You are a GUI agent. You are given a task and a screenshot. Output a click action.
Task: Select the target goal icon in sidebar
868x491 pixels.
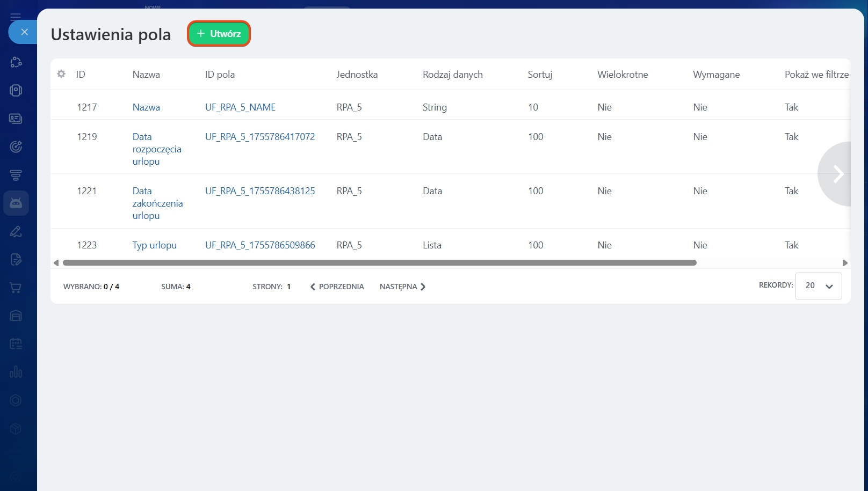pos(16,146)
